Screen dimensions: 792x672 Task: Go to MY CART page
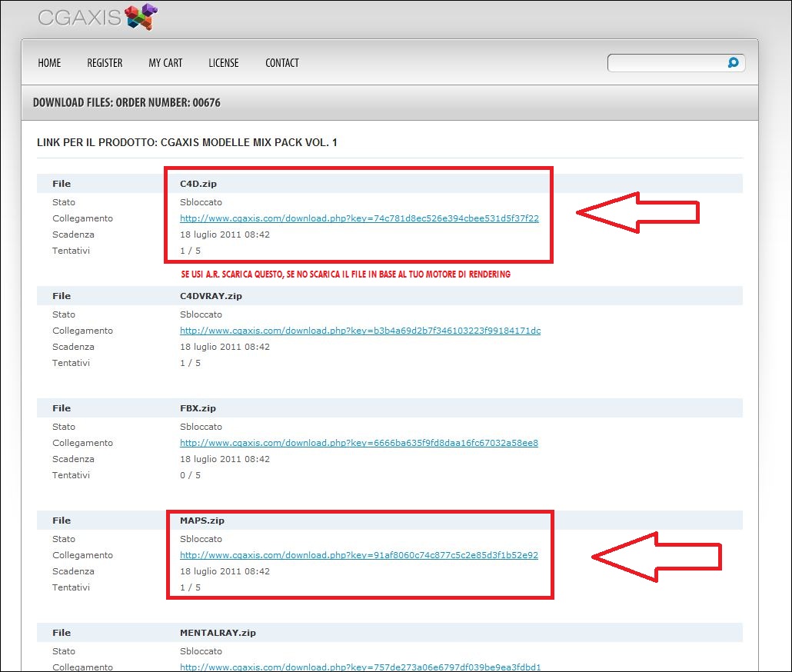click(165, 63)
